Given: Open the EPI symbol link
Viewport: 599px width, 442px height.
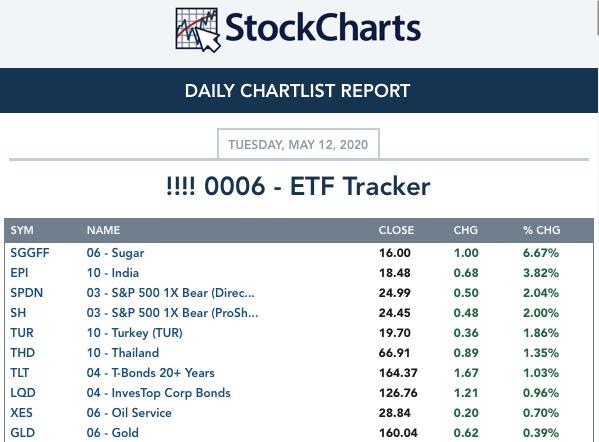Looking at the screenshot, I should [x=19, y=273].
